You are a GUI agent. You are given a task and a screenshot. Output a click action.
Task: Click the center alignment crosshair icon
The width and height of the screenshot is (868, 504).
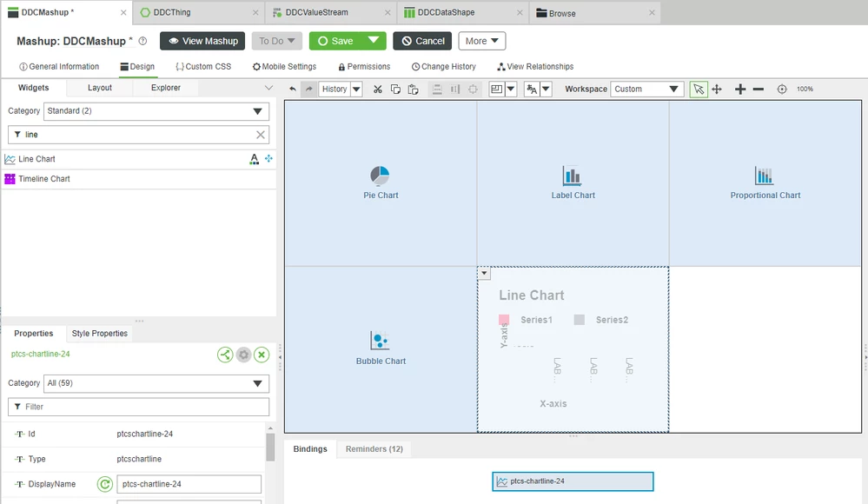473,89
